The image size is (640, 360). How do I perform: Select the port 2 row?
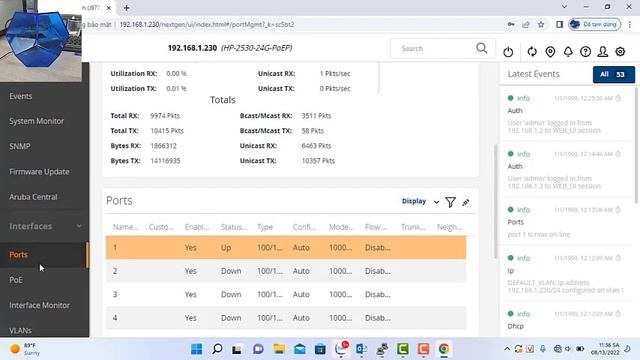coord(286,271)
